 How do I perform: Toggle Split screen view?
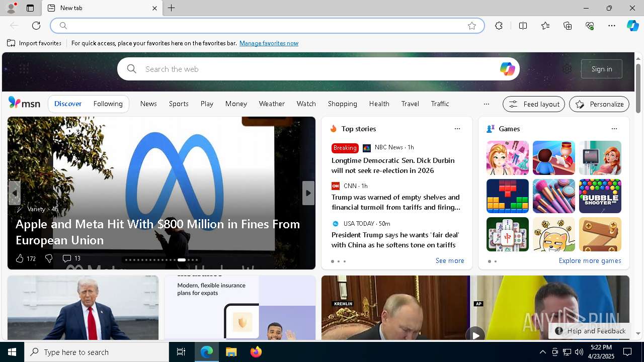point(523,26)
